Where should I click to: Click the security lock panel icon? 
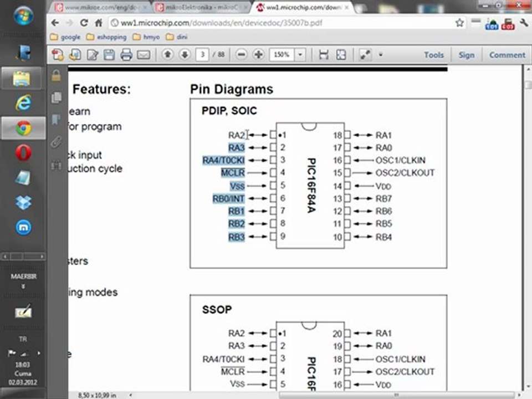(x=57, y=75)
